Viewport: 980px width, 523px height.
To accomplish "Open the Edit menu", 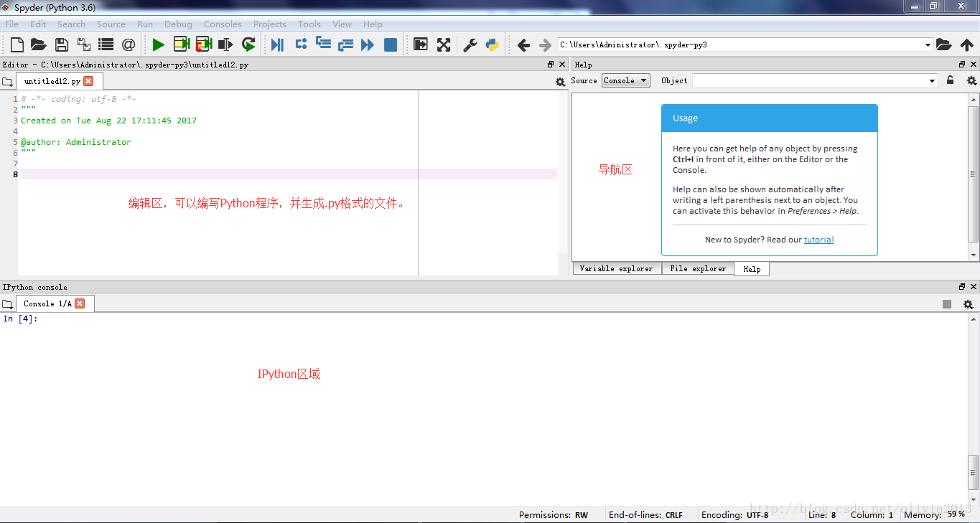I will pyautogui.click(x=38, y=24).
